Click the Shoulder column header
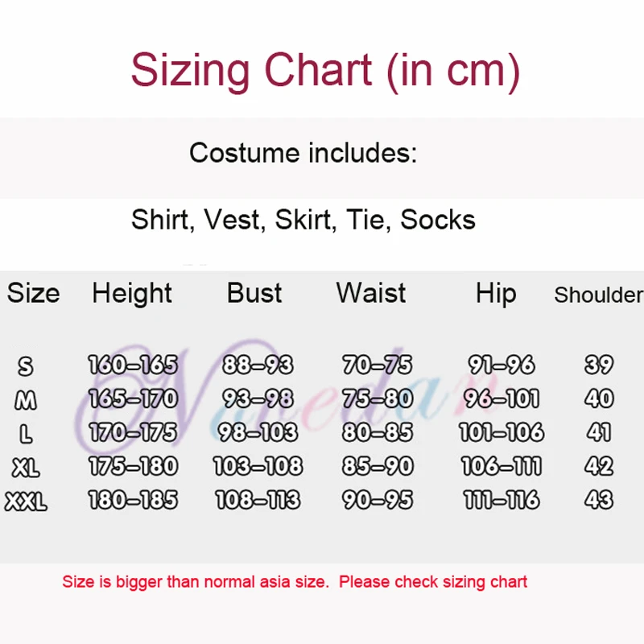The image size is (644, 644). tap(598, 295)
